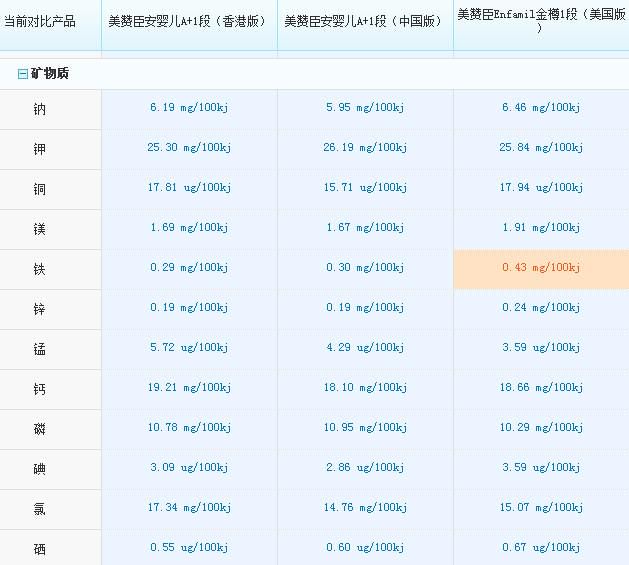
Task: Click the 6.19 mg/100kj sodium value
Action: coord(189,108)
